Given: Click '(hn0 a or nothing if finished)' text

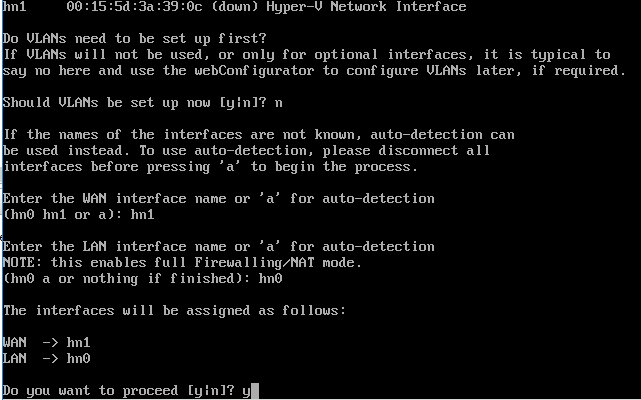Looking at the screenshot, I should [126, 279].
